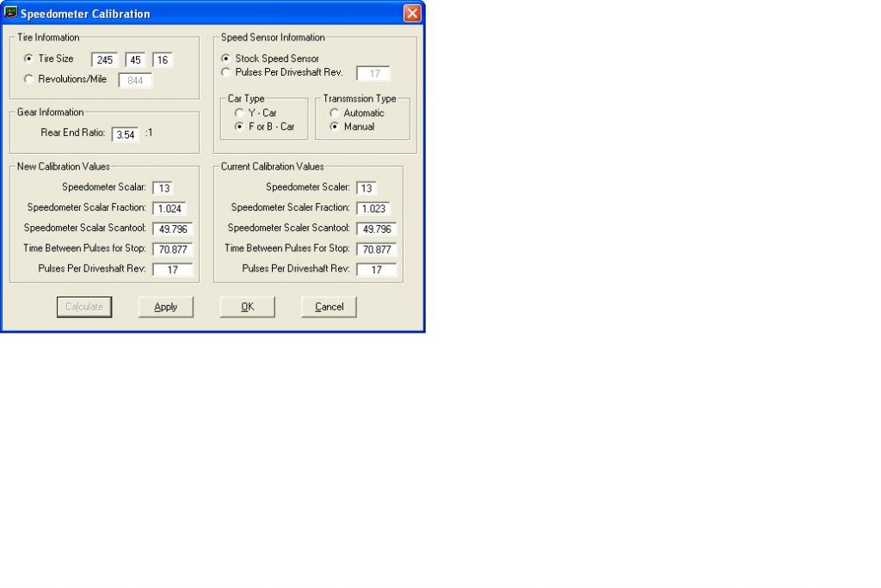Click the new Speedometer Scalar Scantool field
This screenshot has width=881, height=588.
tap(172, 229)
